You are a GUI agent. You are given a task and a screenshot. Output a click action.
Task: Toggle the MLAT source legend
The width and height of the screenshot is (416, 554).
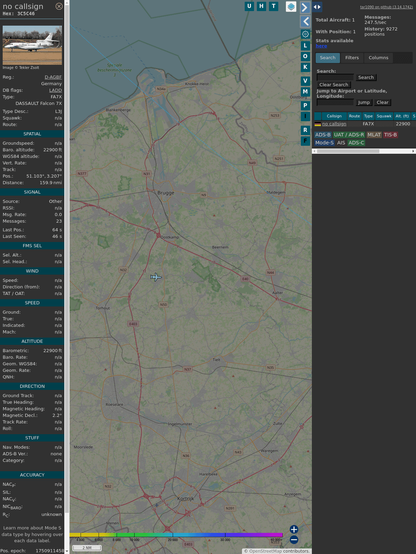374,135
